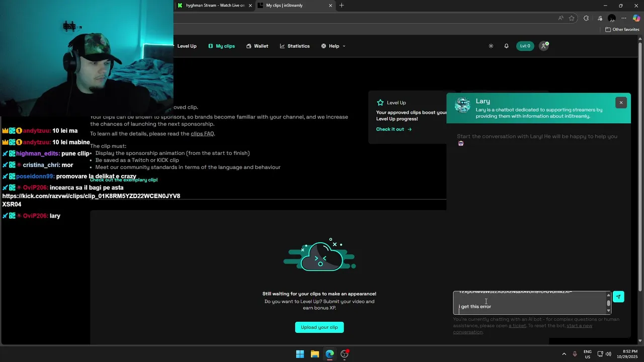Click the Level Up card star icon
644x362 pixels.
coord(380,103)
